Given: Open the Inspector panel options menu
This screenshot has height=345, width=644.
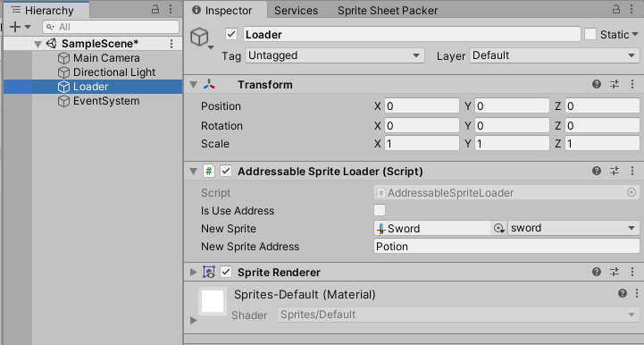Looking at the screenshot, I should [631, 10].
